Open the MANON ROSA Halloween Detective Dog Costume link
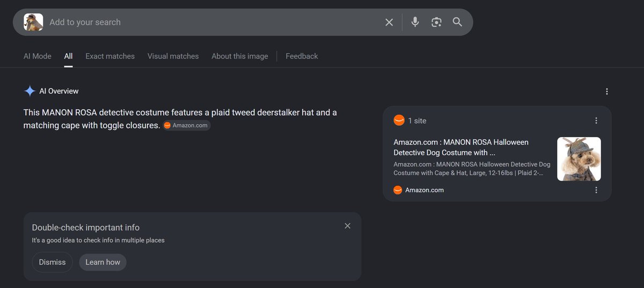The height and width of the screenshot is (288, 644). coord(461,147)
